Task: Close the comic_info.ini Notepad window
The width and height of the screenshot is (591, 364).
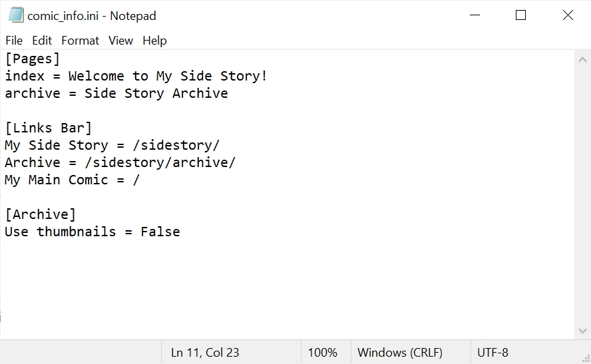Action: click(568, 15)
